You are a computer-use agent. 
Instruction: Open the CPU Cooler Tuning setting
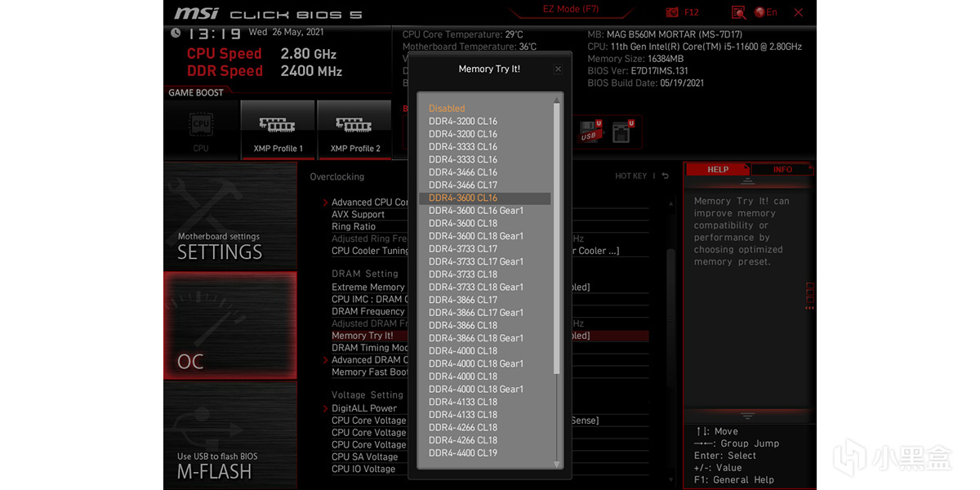pos(370,251)
